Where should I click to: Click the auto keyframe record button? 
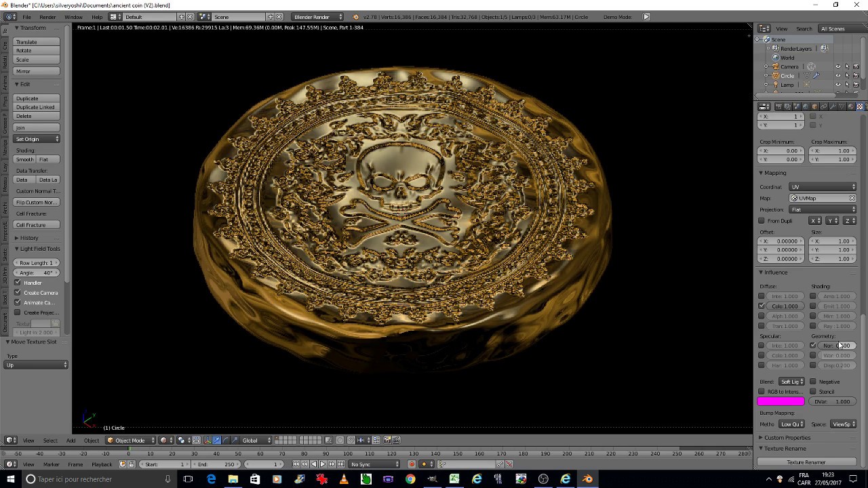tap(412, 464)
